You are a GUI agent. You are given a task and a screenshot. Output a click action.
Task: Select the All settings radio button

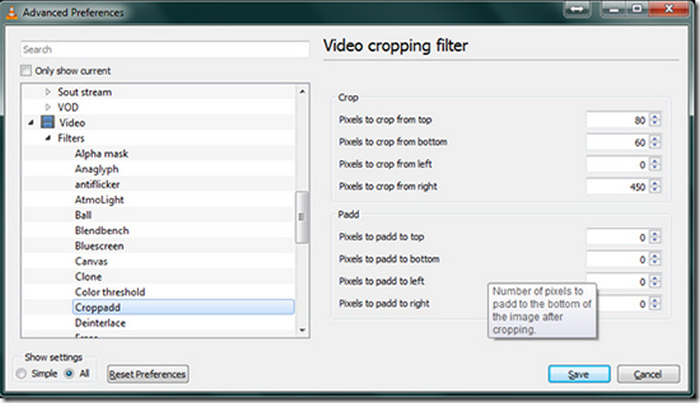point(69,374)
